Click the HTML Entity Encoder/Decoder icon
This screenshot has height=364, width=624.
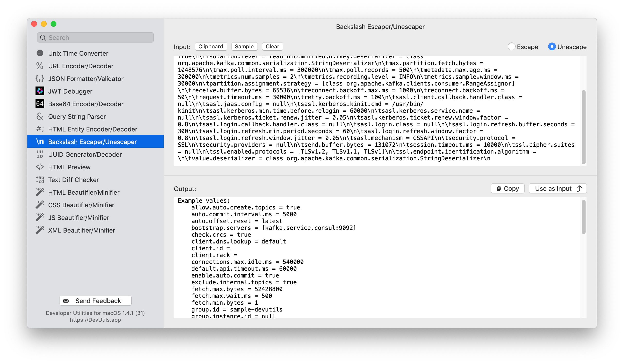coord(39,129)
